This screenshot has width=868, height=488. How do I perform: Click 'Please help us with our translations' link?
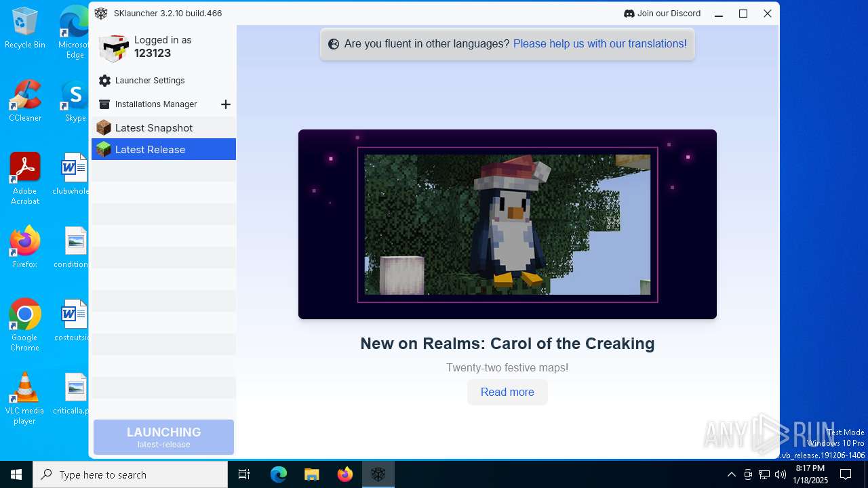pyautogui.click(x=600, y=44)
